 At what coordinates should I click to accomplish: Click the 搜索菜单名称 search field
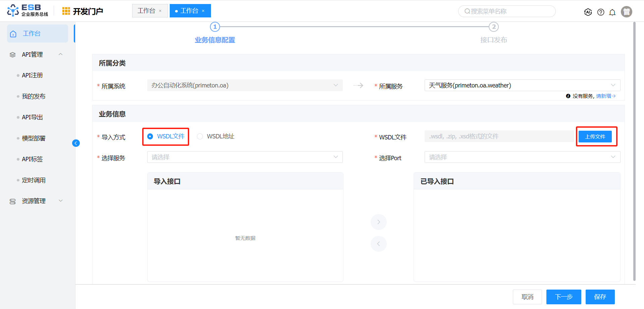[506, 11]
